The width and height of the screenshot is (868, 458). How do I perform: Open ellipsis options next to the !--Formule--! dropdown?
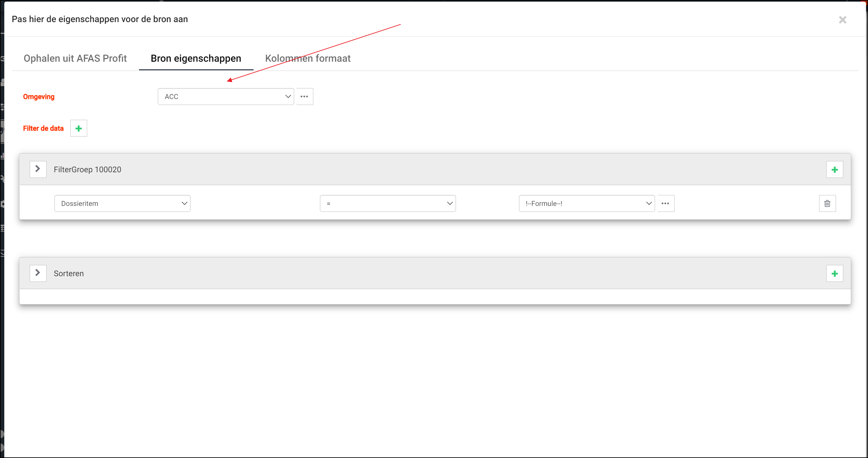(665, 203)
